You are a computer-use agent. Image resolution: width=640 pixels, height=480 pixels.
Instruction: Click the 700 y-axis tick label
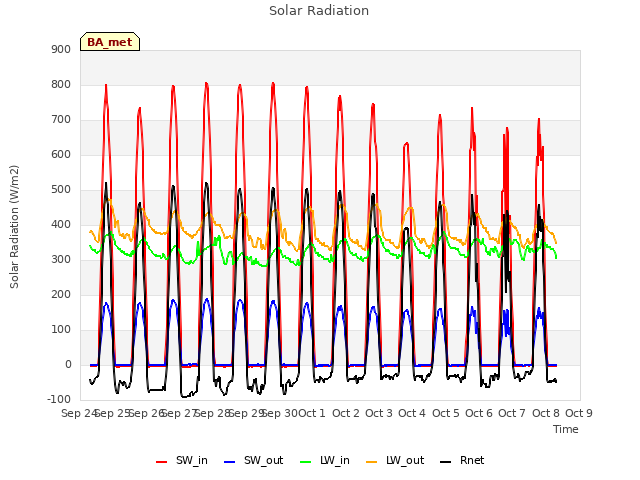(61, 120)
